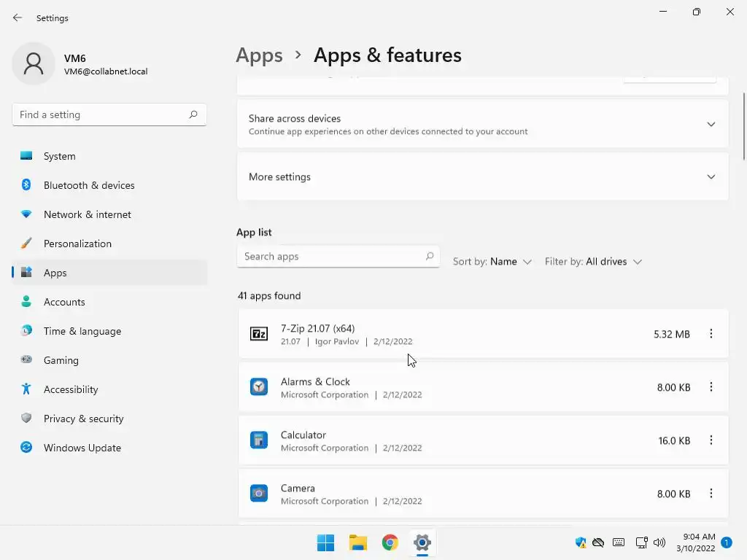
Task: Open more options for Calculator
Action: coord(711,440)
